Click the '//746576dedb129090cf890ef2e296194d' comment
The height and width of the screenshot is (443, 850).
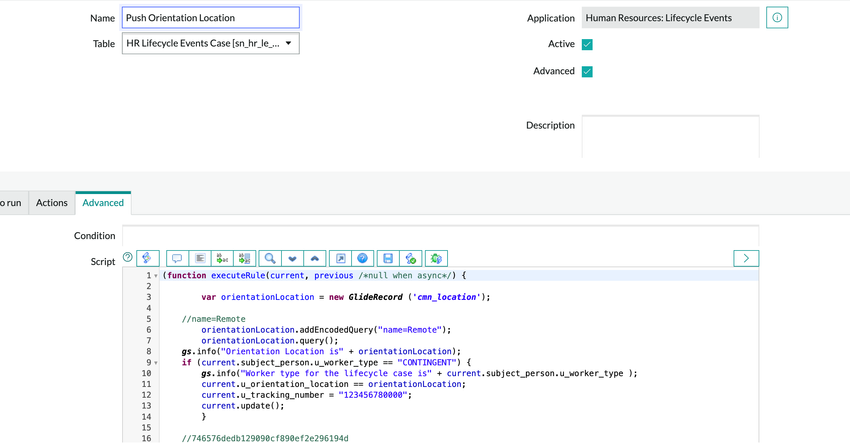click(x=265, y=438)
